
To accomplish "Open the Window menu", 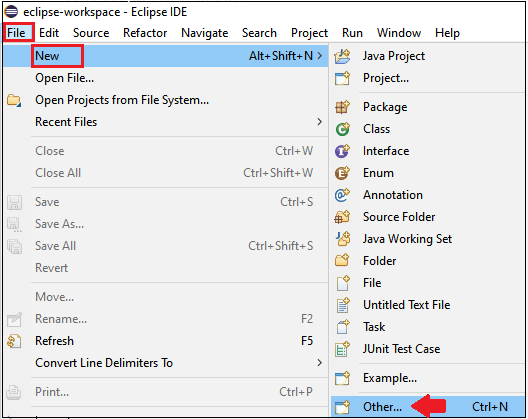I will [x=399, y=33].
